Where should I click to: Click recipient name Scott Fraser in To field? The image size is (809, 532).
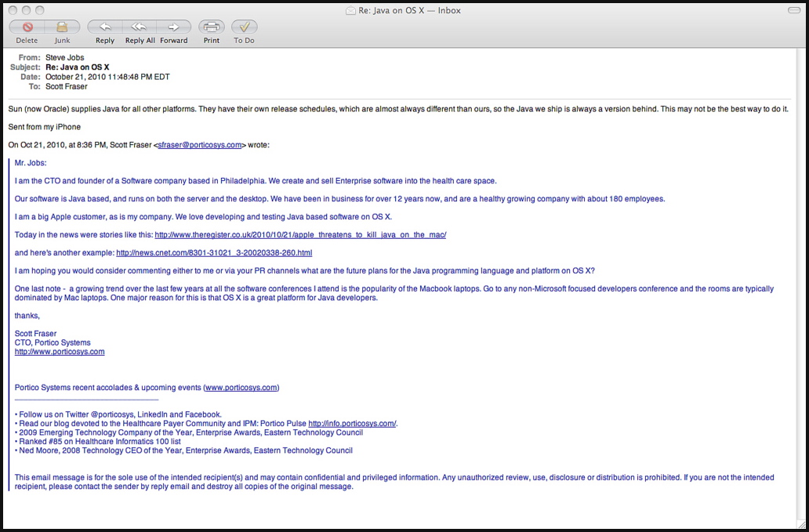tap(66, 87)
